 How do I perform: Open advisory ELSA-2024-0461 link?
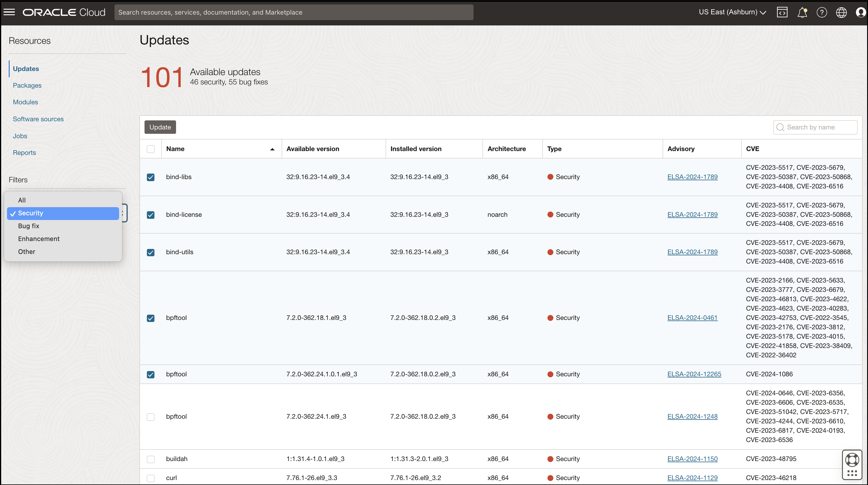[692, 317]
